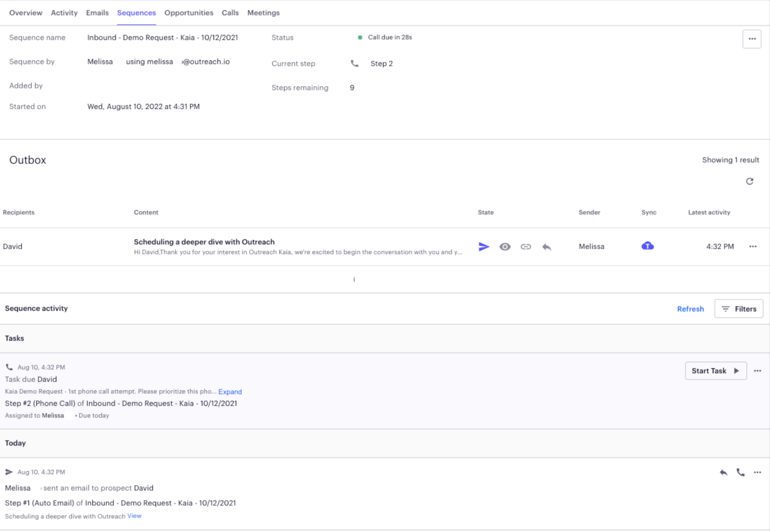This screenshot has width=770, height=532.
Task: Open the Filters button in Sequence activity
Action: pos(739,309)
